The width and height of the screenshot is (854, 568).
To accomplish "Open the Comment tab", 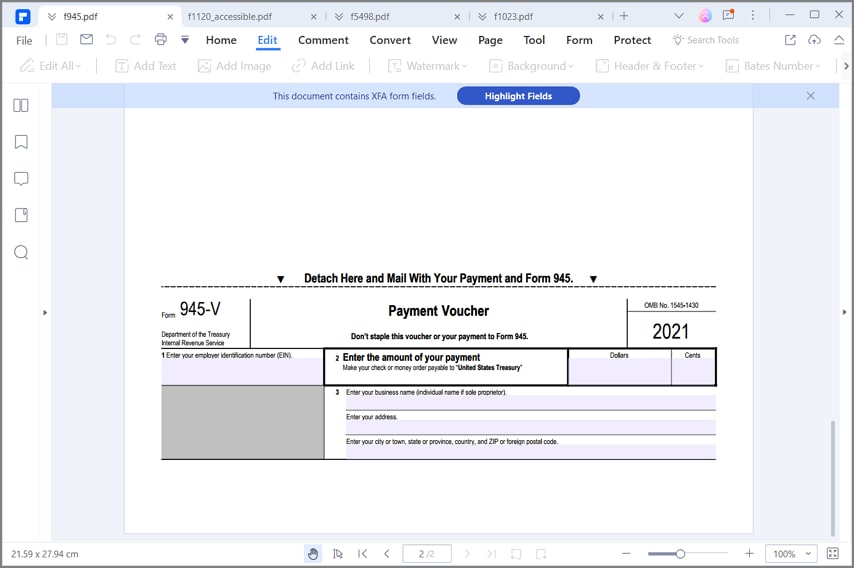I will click(x=323, y=40).
